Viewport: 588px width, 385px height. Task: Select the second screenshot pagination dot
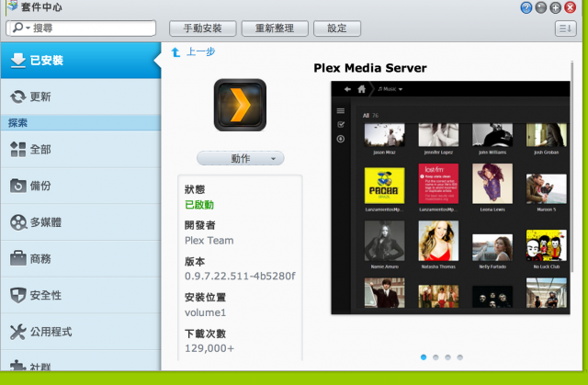coord(435,357)
